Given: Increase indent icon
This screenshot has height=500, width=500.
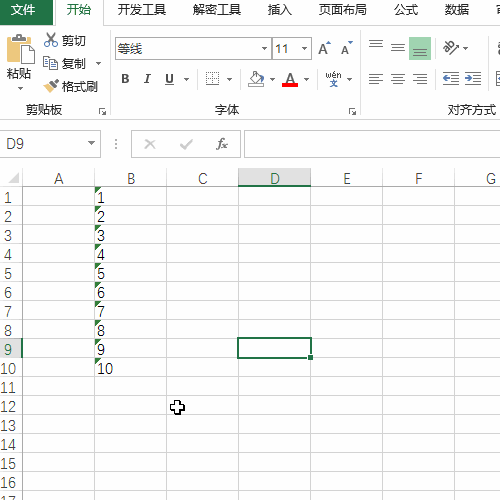Looking at the screenshot, I should pyautogui.click(x=473, y=79).
